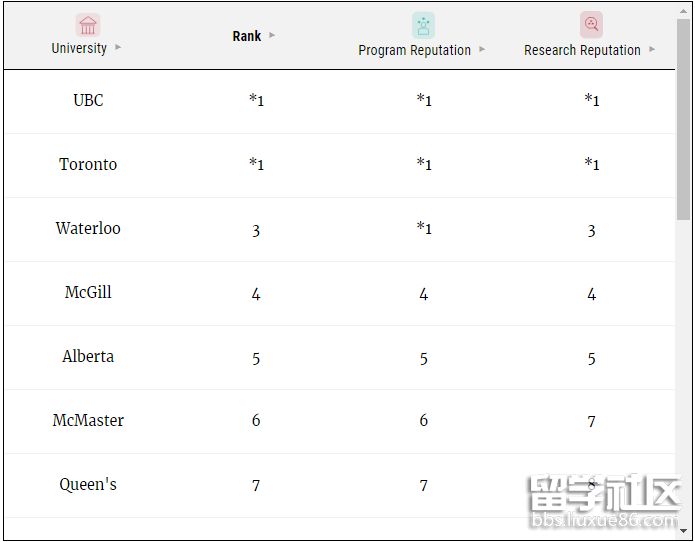695x542 pixels.
Task: Click the Research Reputation magnifier icon
Action: [x=591, y=24]
